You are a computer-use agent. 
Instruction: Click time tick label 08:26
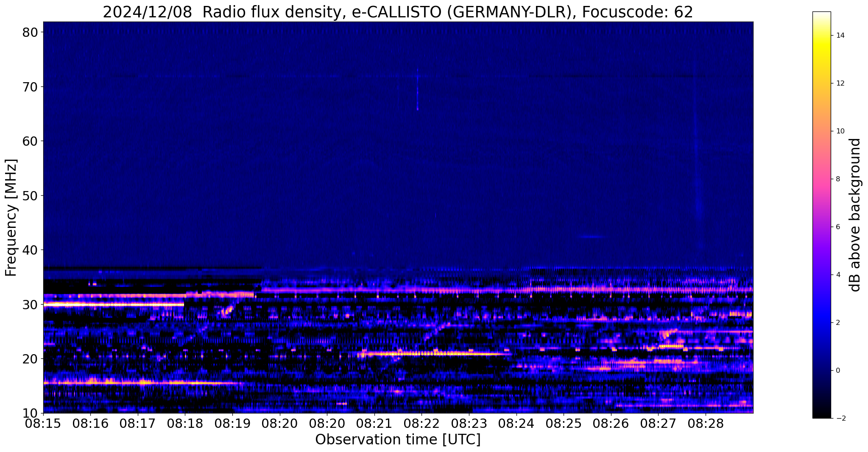(611, 424)
